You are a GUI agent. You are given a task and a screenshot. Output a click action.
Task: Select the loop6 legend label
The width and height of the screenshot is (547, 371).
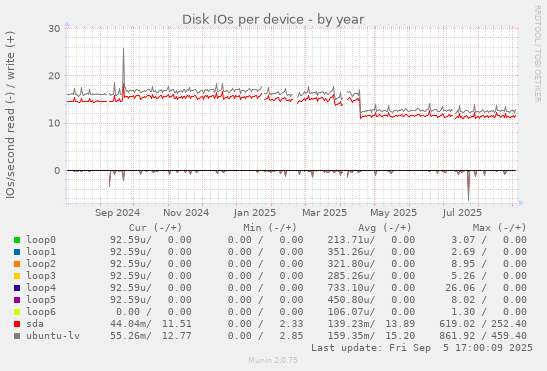(41, 312)
